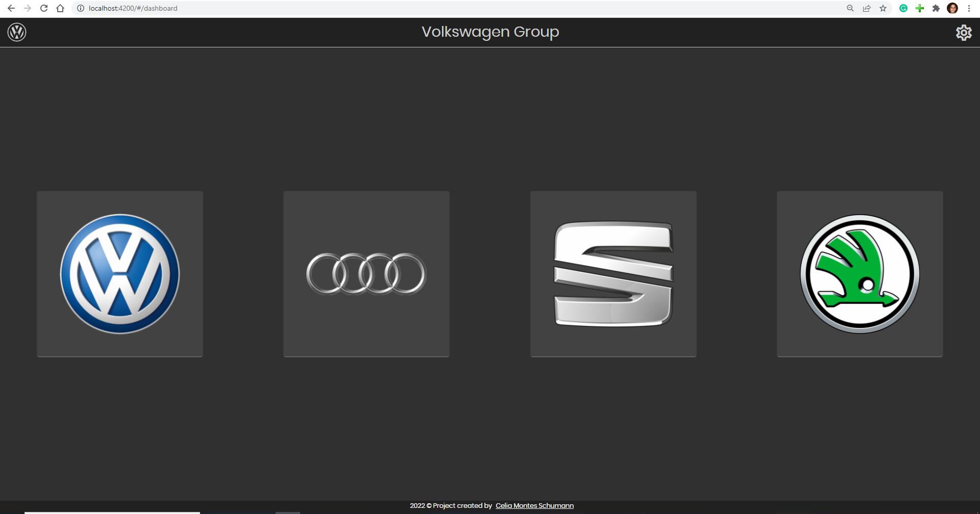Open the Grammarly extension icon
The image size is (980, 514).
[903, 8]
